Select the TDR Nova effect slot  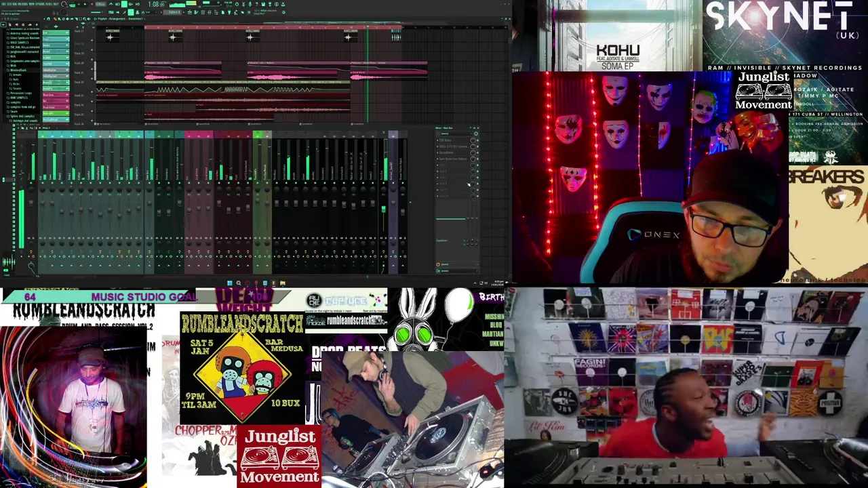coord(454,140)
